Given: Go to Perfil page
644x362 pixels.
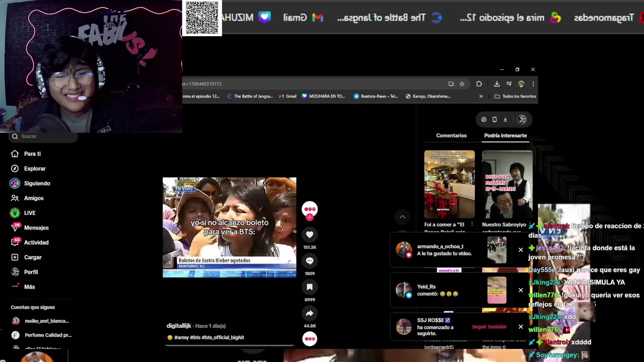Looking at the screenshot, I should coord(31,272).
